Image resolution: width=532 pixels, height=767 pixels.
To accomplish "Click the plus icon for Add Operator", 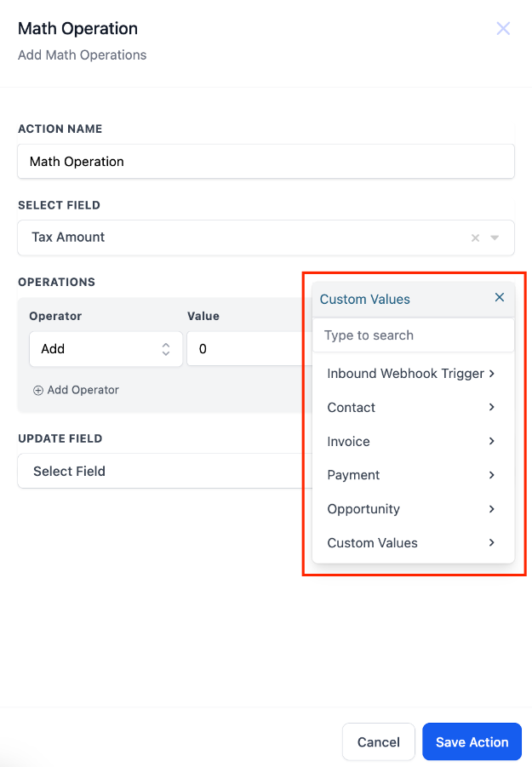I will tap(37, 390).
